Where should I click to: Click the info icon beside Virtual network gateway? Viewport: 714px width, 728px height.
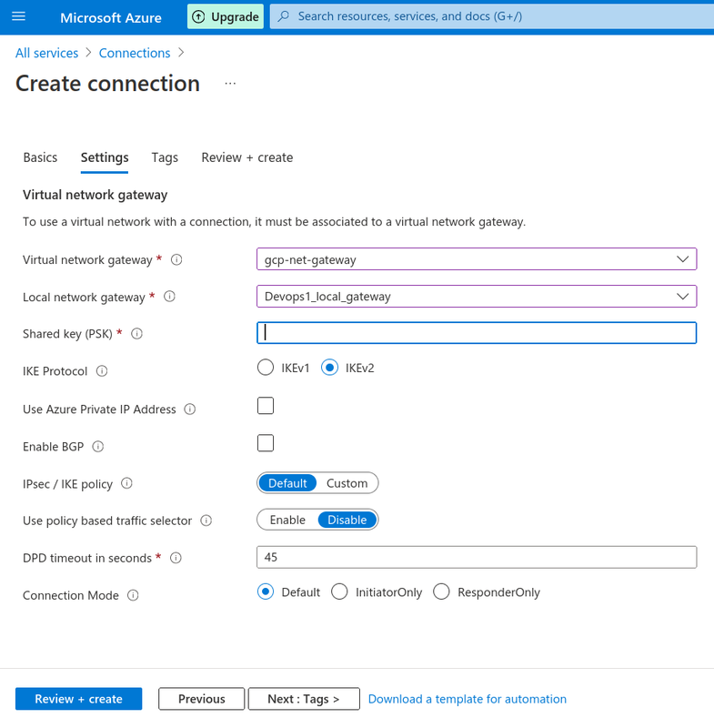click(176, 259)
